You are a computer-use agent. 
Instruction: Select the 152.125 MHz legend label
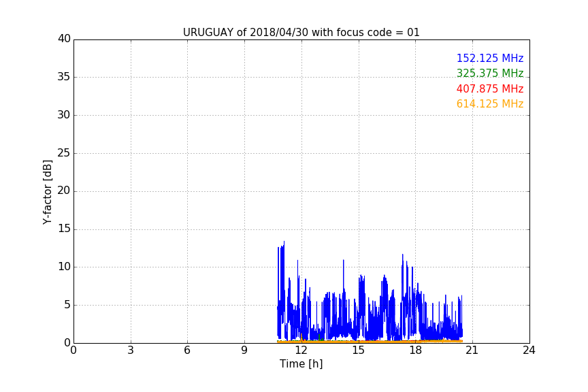pyautogui.click(x=490, y=58)
